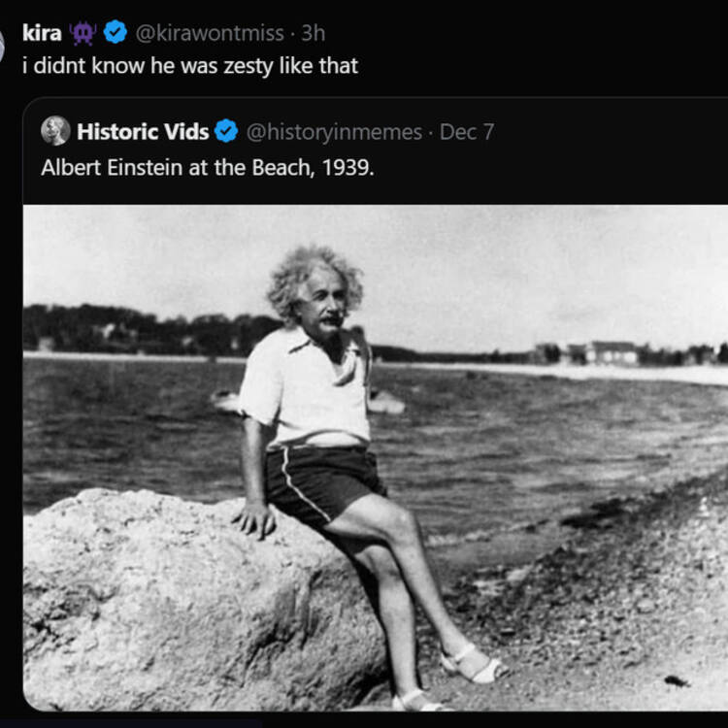Open the tweet via the 3h timestamp
The height and width of the screenshot is (728, 728).
click(x=313, y=33)
